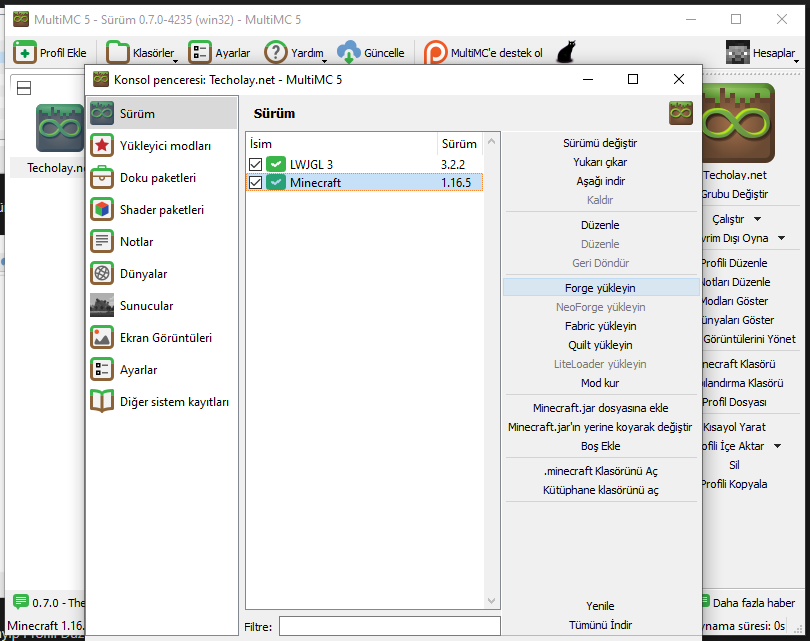This screenshot has height=641, width=810.
Task: Click the Daha fazla haber icon
Action: (x=705, y=602)
